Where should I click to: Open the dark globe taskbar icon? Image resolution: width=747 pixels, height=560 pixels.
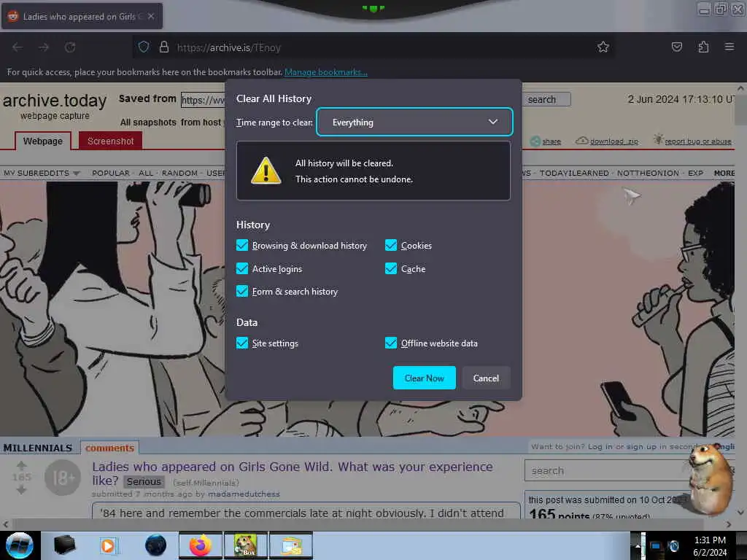pyautogui.click(x=156, y=545)
